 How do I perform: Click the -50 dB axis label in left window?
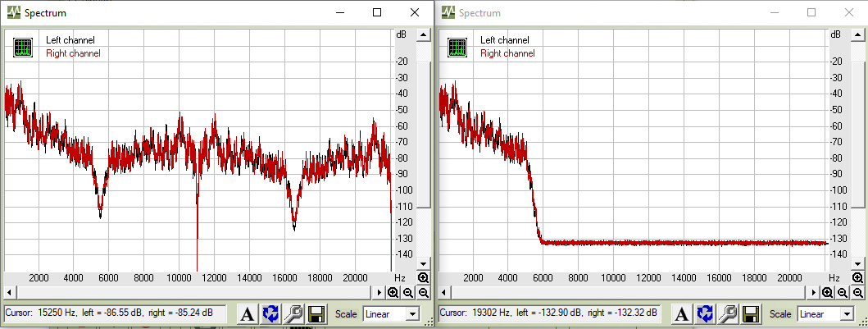point(402,110)
